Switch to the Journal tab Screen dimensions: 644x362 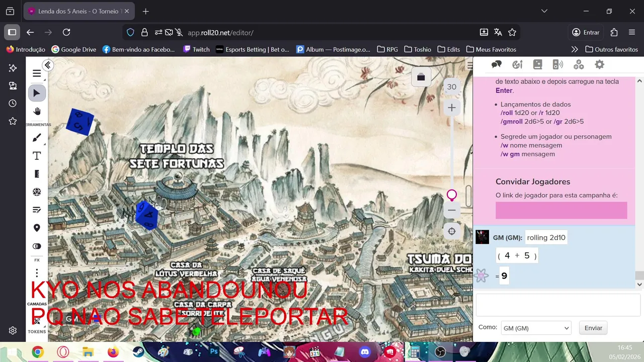[x=538, y=64]
